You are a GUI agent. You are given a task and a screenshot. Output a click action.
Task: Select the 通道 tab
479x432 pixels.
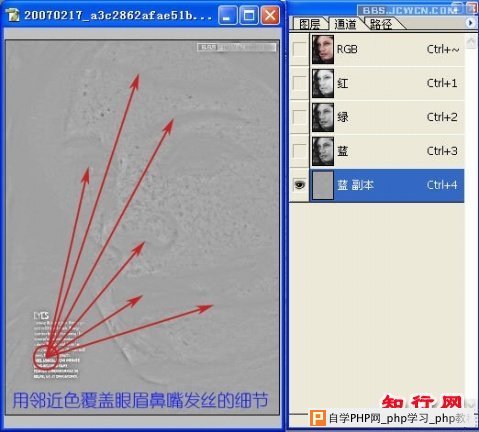click(345, 24)
